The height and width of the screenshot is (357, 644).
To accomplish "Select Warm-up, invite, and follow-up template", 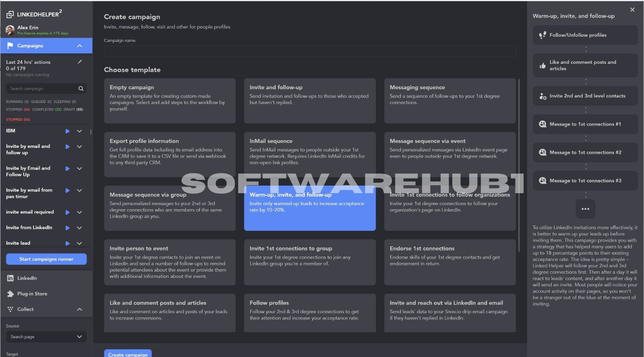I will point(310,208).
